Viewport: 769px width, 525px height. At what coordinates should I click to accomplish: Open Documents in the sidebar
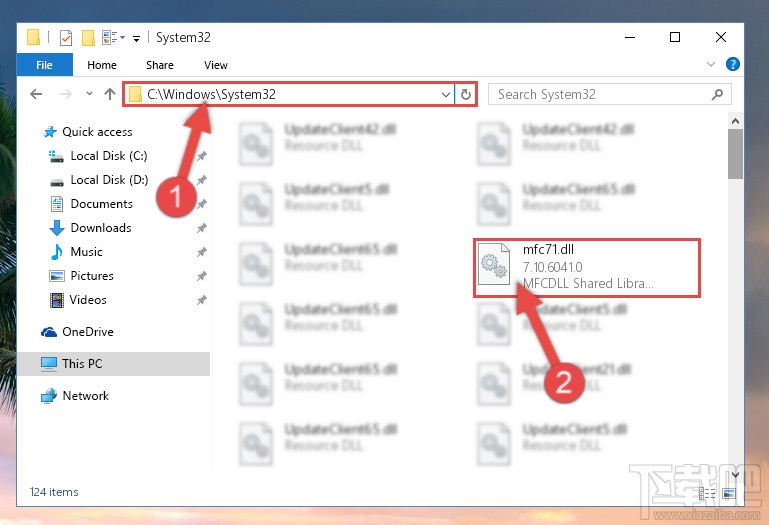(x=102, y=204)
